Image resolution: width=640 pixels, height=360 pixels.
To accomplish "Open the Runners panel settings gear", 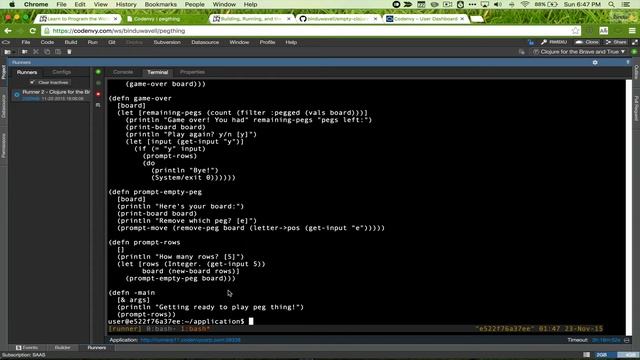I will coord(595,62).
